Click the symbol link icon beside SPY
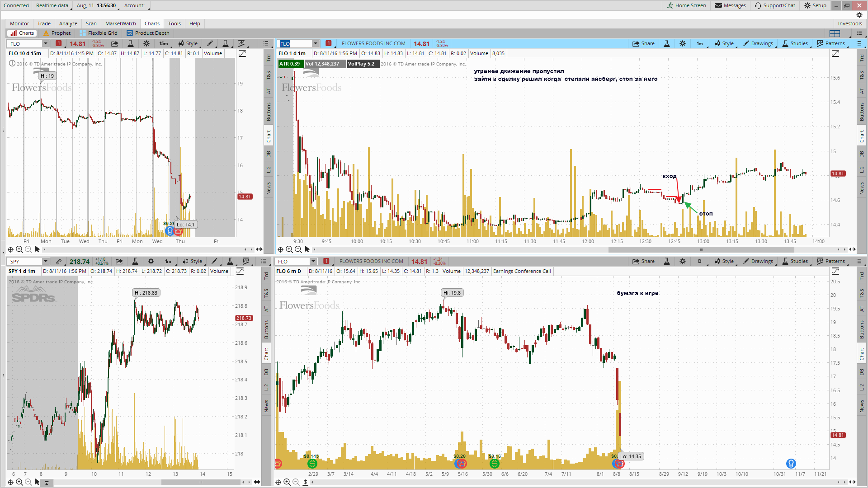Screen dimensions: 868x488 click(58, 262)
